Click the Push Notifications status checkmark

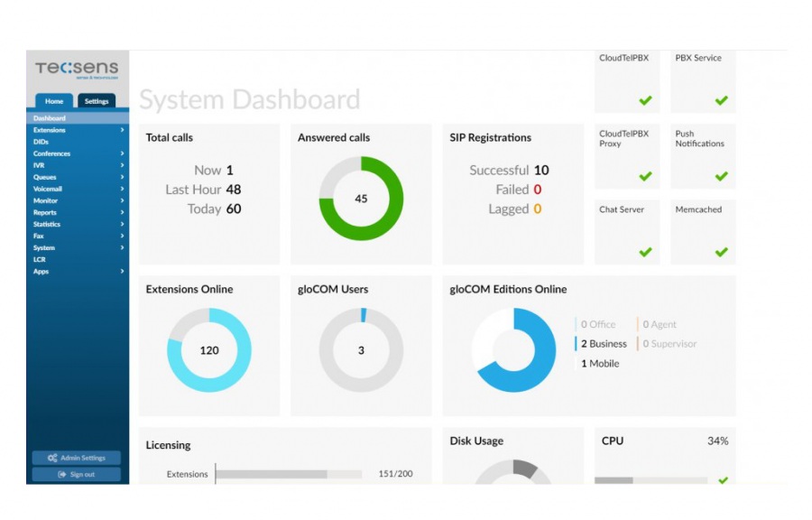click(722, 176)
